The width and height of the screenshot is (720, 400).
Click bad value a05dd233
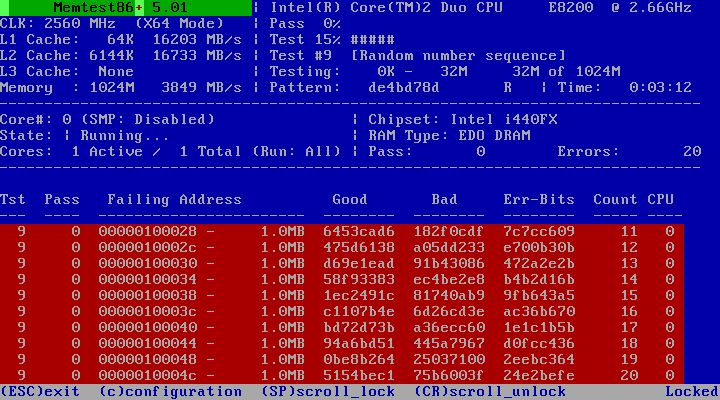point(449,248)
